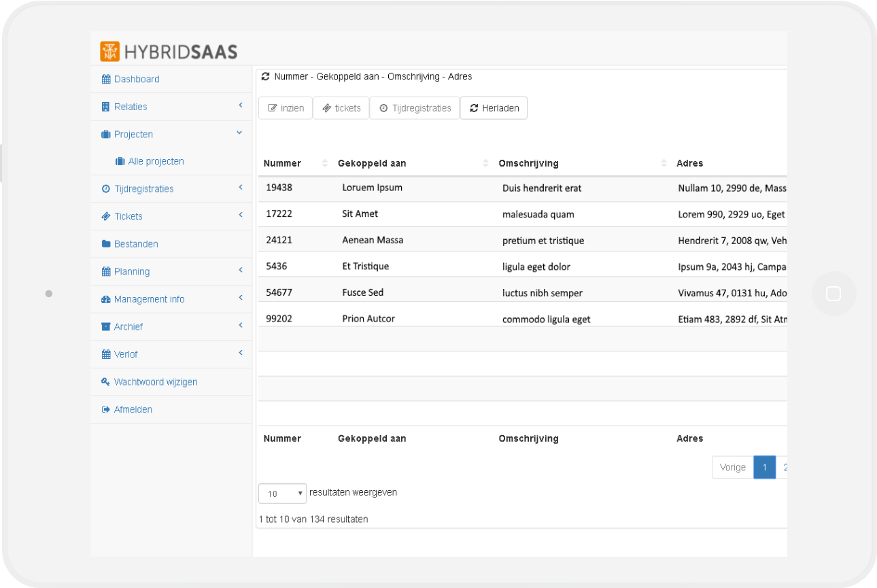Open the results-per-page dropdown

(282, 494)
